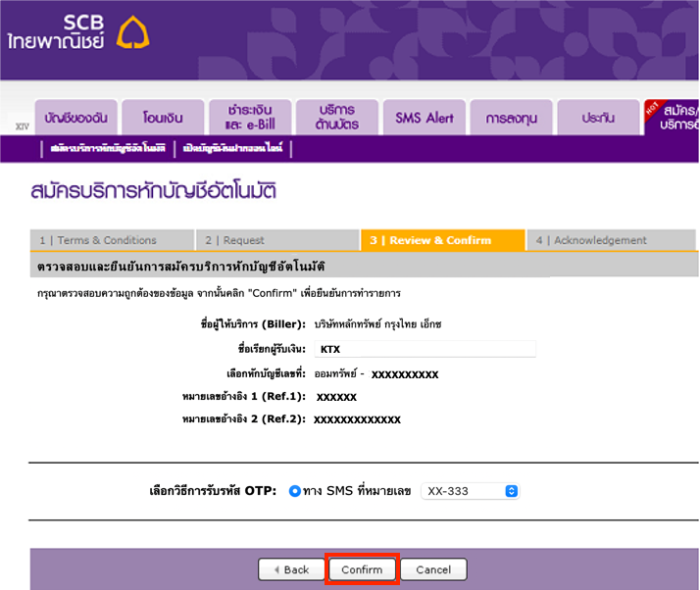Viewport: 700px width, 590px height.
Task: Open สมัครบริการหักบัญชีอัตโนมัติ submenu link
Action: 109,149
